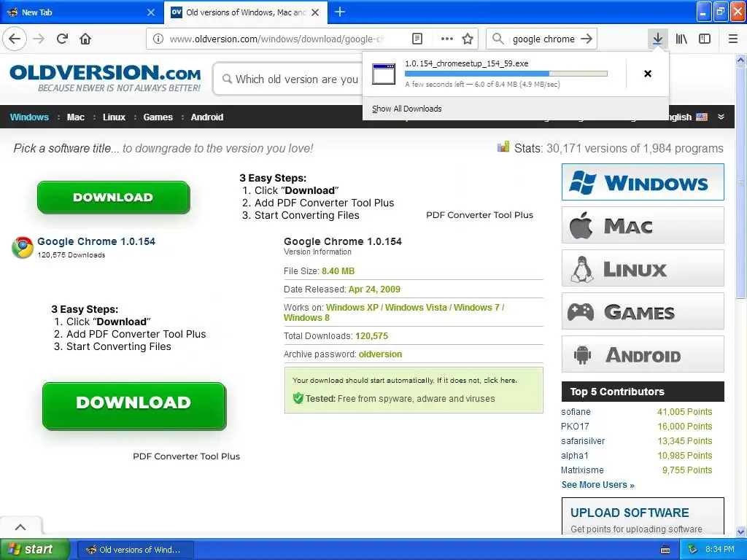Click the UPLOAD SOFTWARE heading
Image resolution: width=747 pixels, height=560 pixels.
coord(630,513)
